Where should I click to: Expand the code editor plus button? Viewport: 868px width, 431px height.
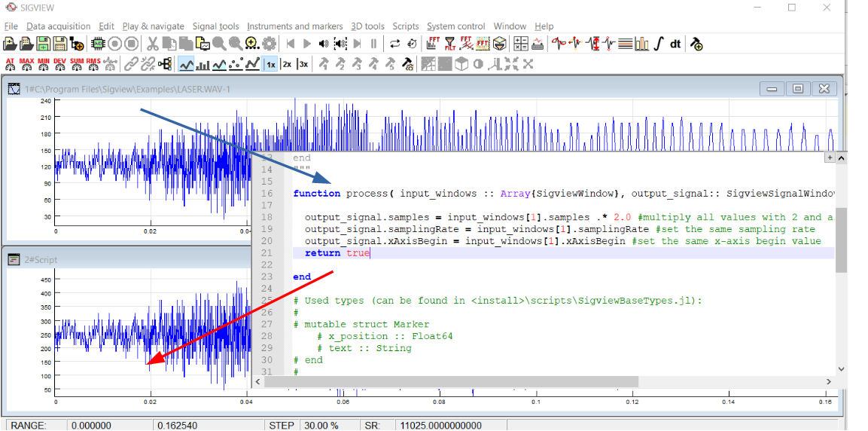(x=830, y=157)
